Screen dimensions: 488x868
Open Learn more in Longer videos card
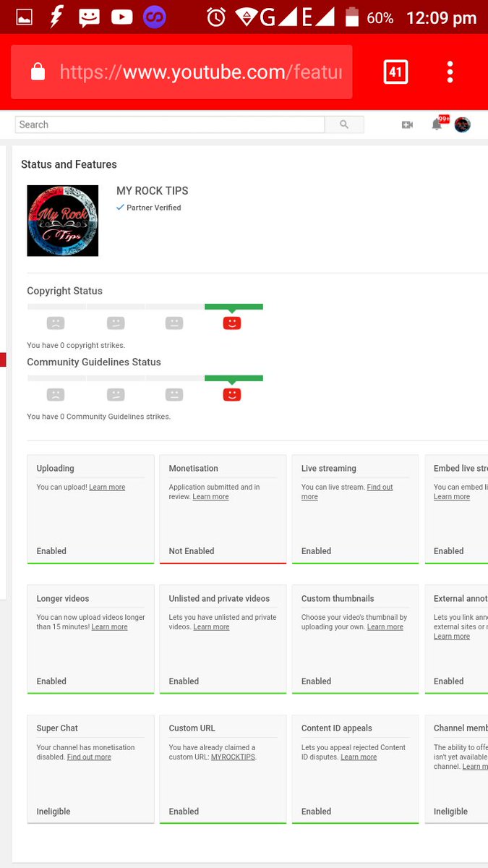109,627
